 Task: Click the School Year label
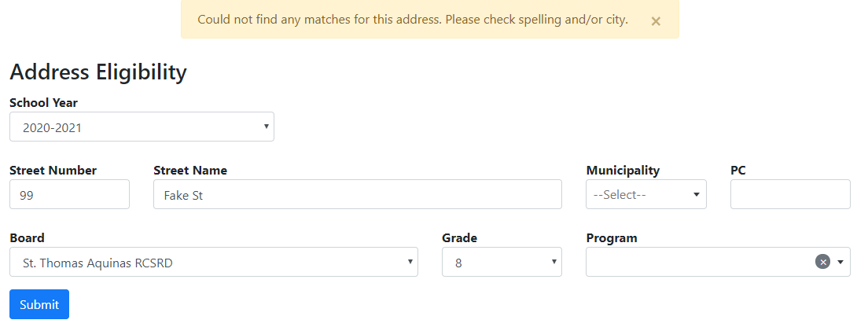[x=43, y=102]
